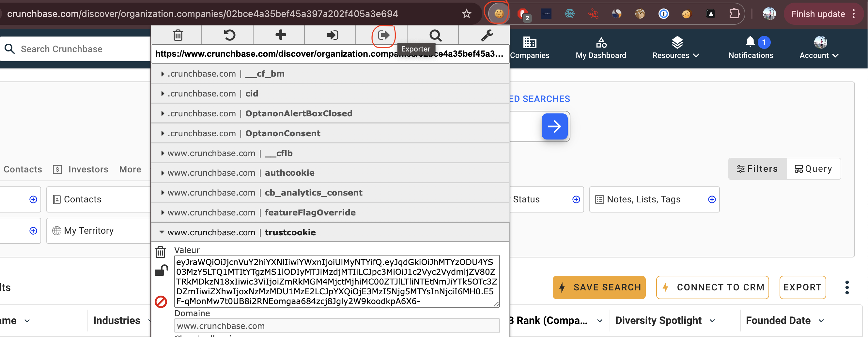Delete all cookies with the trash icon
This screenshot has height=337, width=868.
click(x=178, y=35)
